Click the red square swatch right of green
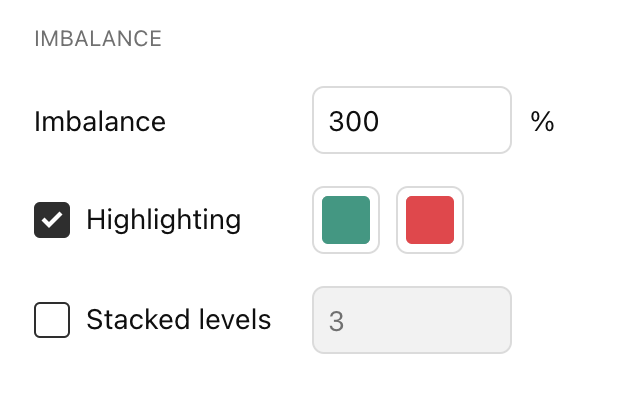Image resolution: width=620 pixels, height=408 pixels. [x=430, y=220]
